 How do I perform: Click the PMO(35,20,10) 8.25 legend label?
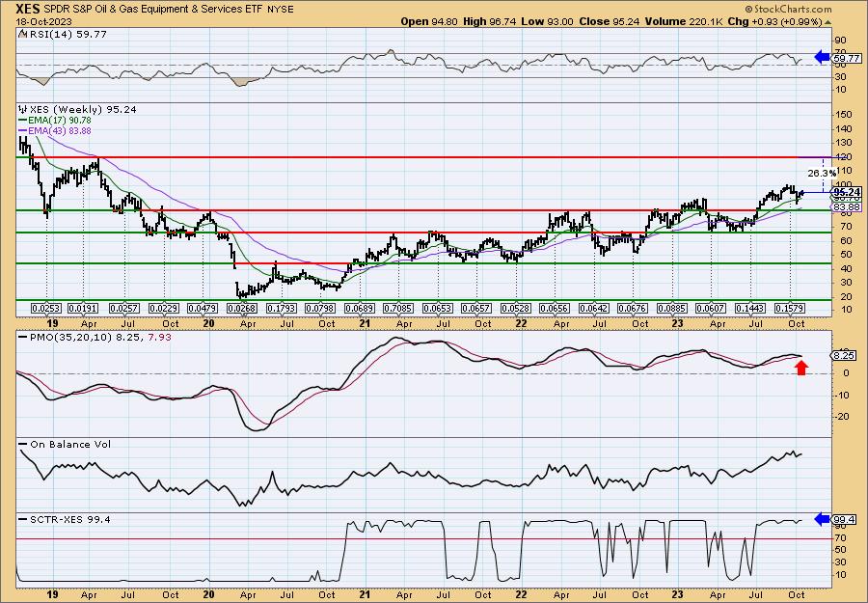pyautogui.click(x=86, y=336)
